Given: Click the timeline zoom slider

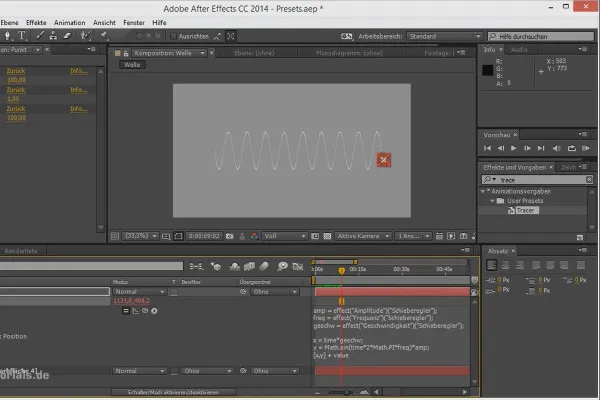Looking at the screenshot, I should coord(341,392).
